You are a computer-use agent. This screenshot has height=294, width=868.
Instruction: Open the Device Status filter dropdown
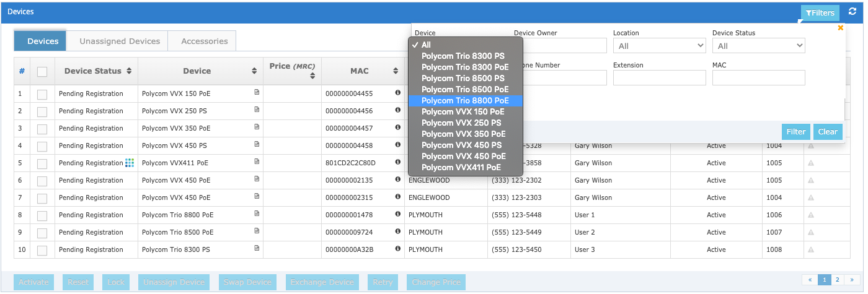point(758,46)
